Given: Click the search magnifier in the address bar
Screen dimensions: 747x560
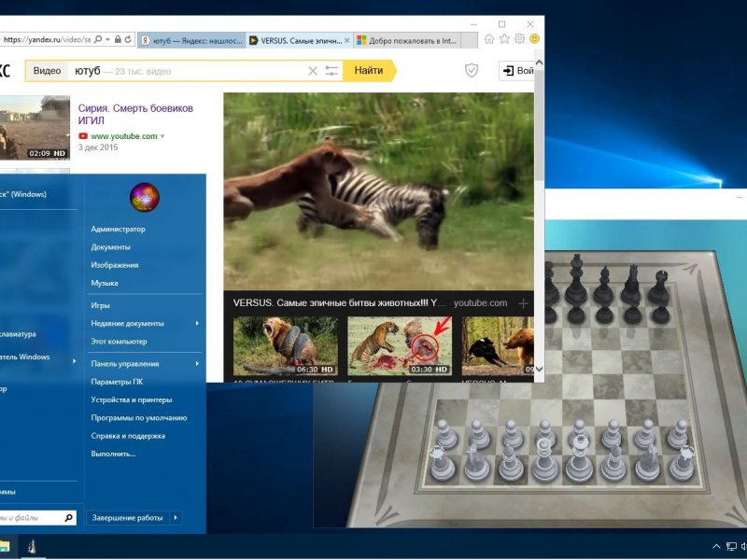Looking at the screenshot, I should (x=98, y=39).
